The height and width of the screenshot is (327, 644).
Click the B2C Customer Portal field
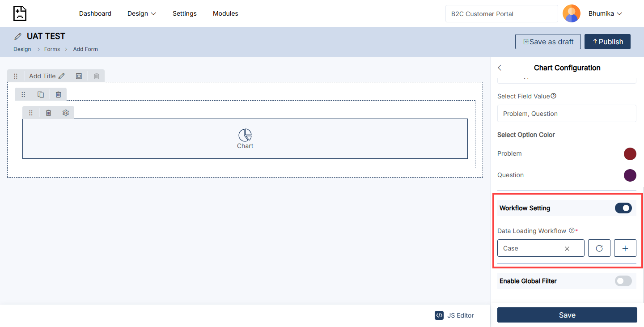[x=501, y=14]
